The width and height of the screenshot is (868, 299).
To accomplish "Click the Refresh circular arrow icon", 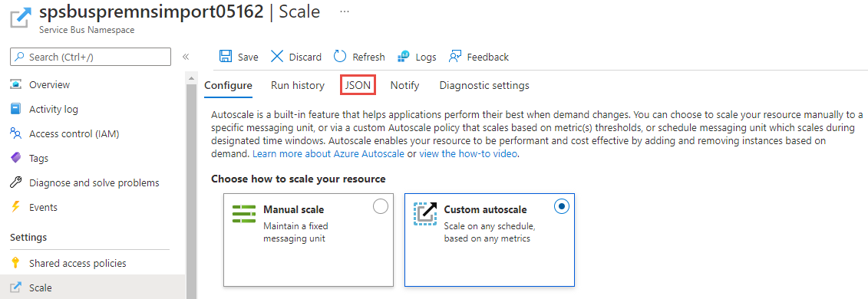I will [x=340, y=57].
